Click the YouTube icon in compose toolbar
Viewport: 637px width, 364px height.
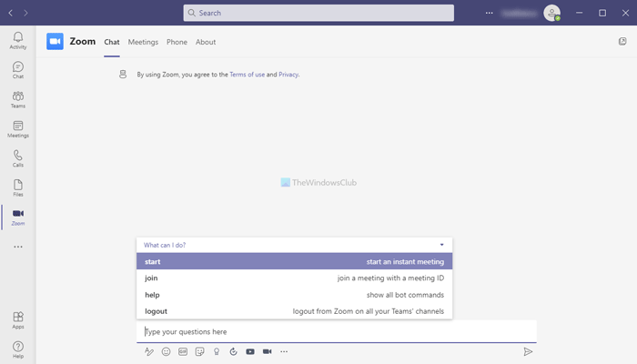pyautogui.click(x=250, y=351)
